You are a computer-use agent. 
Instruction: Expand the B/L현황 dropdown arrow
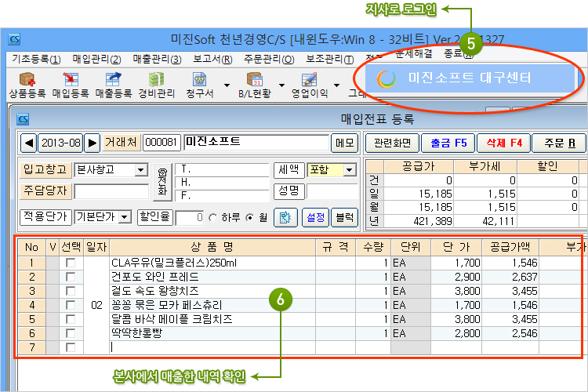coord(281,85)
